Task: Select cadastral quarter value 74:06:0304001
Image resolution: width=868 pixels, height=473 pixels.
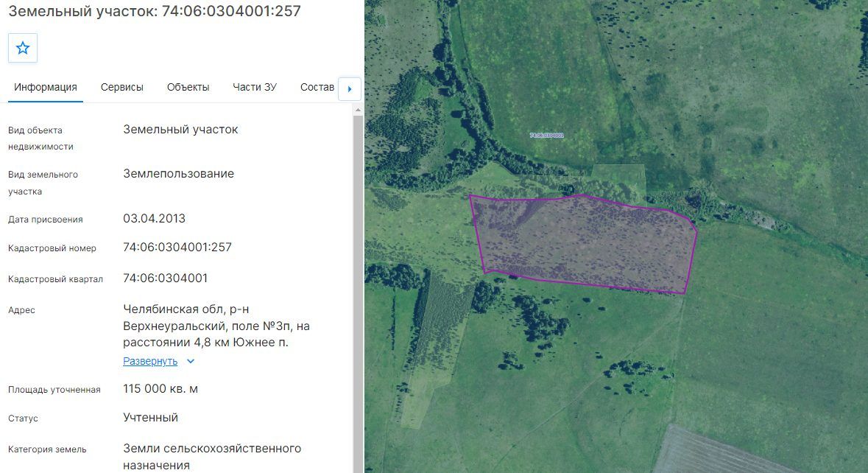Action: point(165,278)
